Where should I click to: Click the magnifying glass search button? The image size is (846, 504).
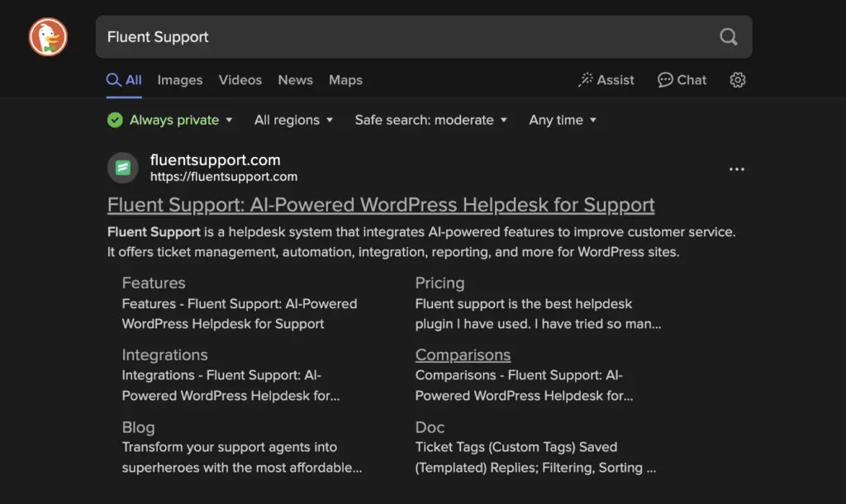pos(729,36)
